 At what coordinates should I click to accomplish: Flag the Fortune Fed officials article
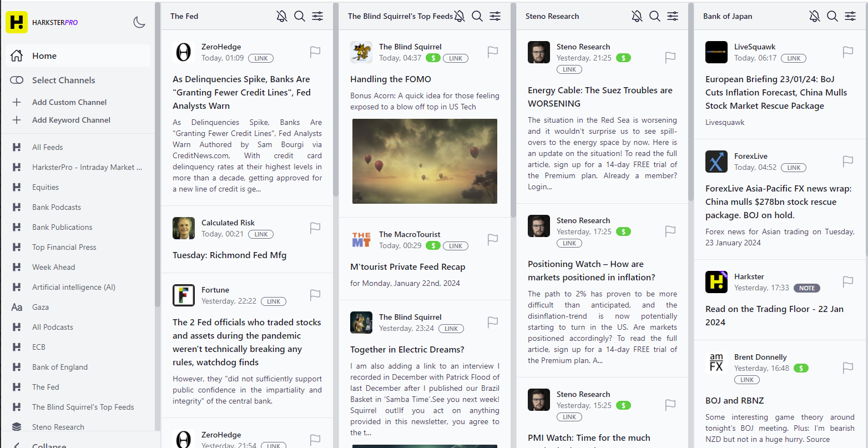click(315, 295)
